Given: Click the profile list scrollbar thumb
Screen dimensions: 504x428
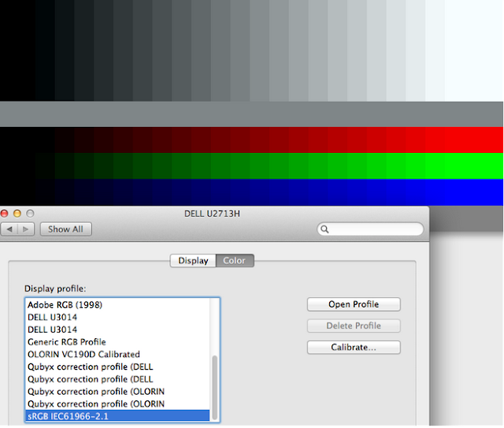Looking at the screenshot, I should (215, 388).
